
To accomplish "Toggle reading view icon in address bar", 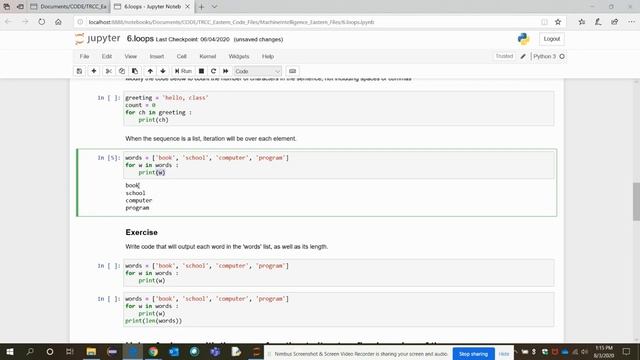I will pos(544,22).
